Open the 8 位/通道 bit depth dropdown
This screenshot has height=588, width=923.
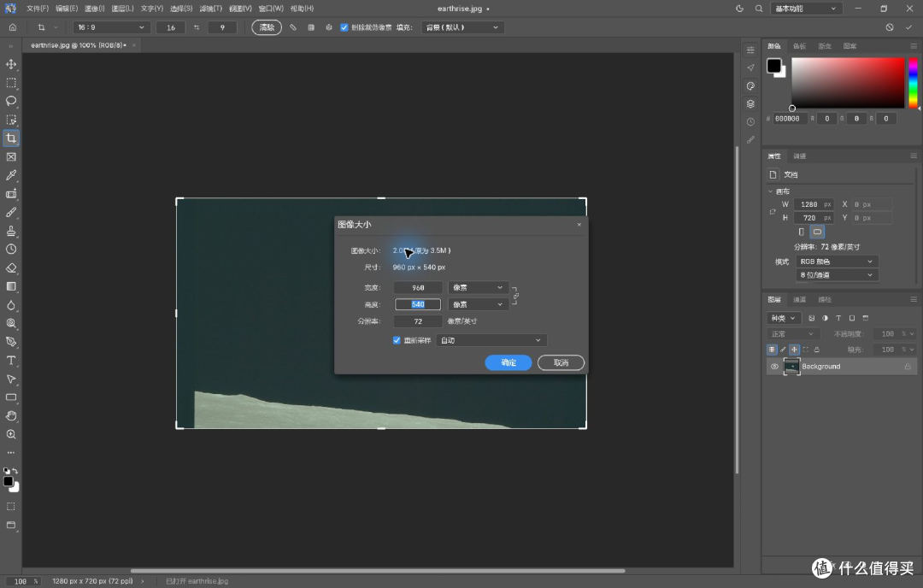coord(837,275)
